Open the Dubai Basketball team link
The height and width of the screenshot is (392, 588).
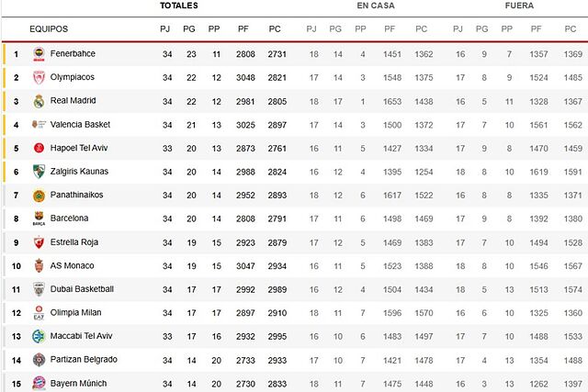[82, 289]
